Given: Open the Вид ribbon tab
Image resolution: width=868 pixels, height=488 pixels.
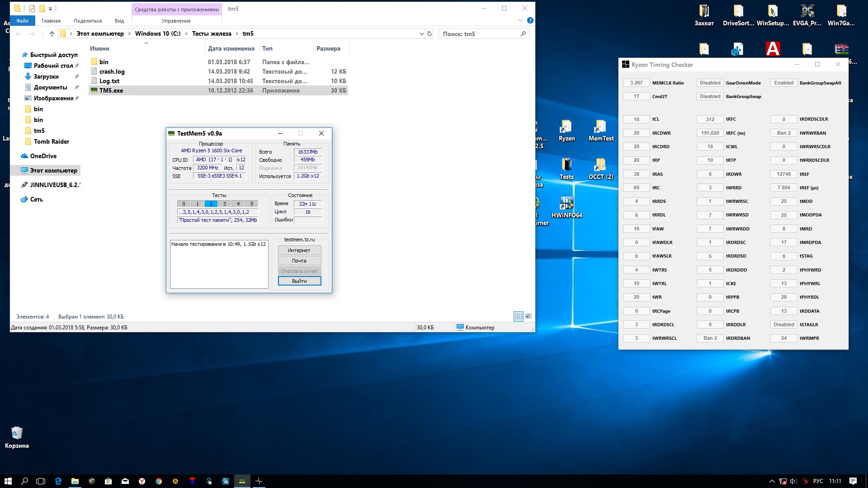Looking at the screenshot, I should point(119,21).
